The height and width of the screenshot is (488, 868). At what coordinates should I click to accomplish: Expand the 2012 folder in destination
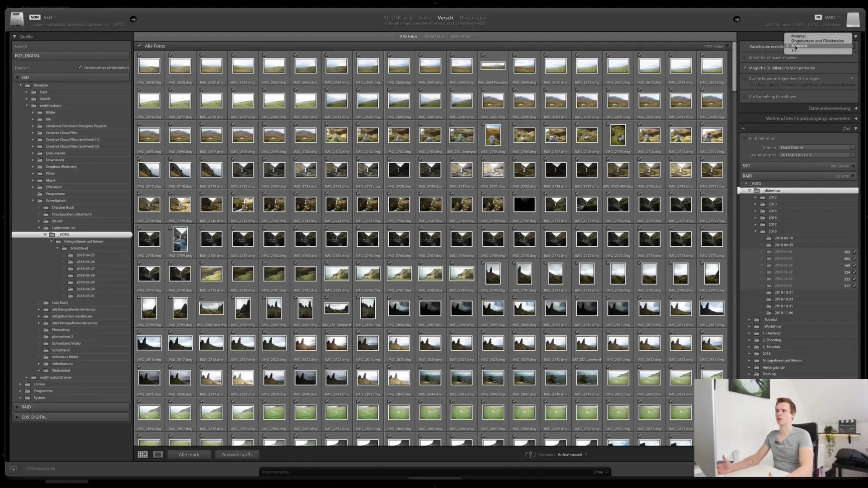tap(755, 197)
